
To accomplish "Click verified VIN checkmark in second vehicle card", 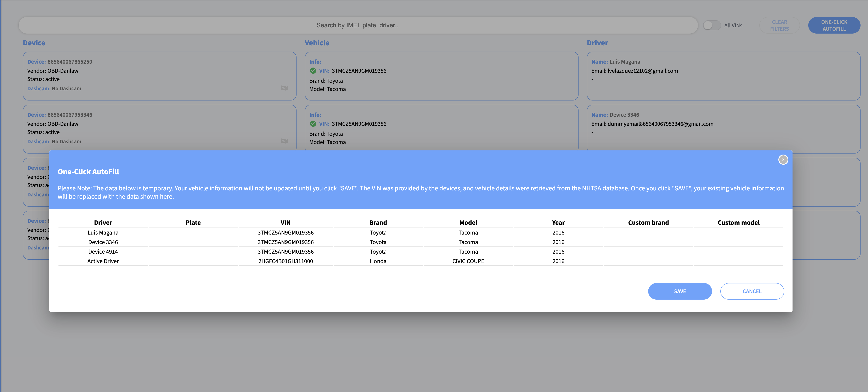I will click(313, 124).
